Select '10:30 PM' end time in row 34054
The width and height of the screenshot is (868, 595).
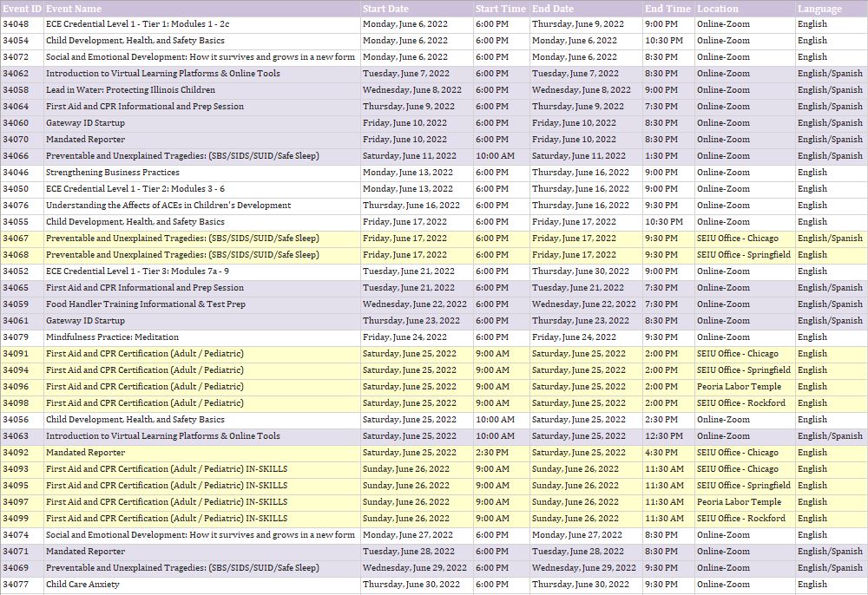coord(664,41)
